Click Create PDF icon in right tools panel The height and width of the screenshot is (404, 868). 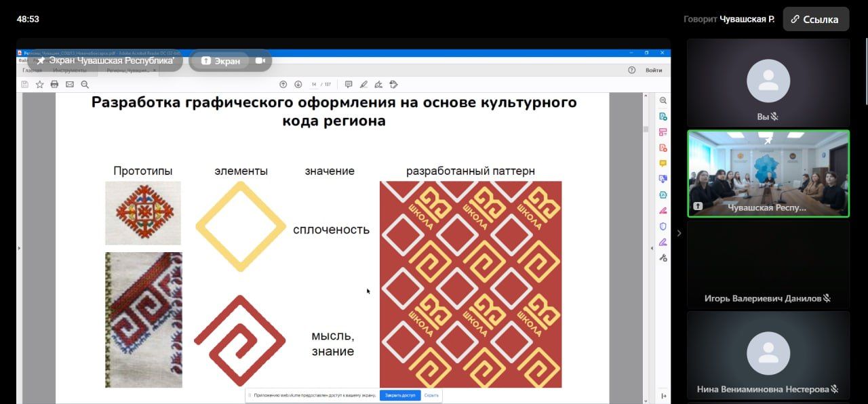pyautogui.click(x=663, y=148)
